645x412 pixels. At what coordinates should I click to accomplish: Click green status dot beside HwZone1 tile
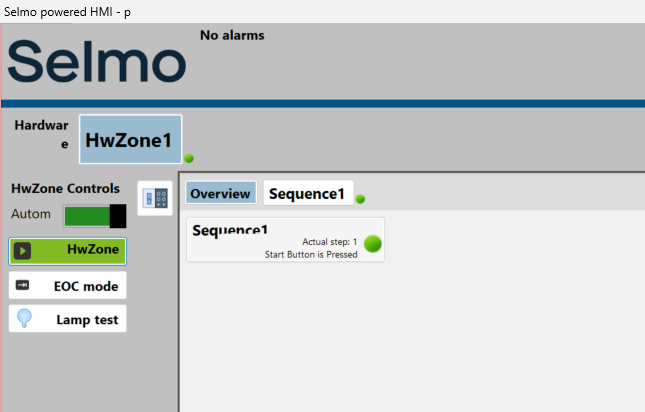point(189,158)
